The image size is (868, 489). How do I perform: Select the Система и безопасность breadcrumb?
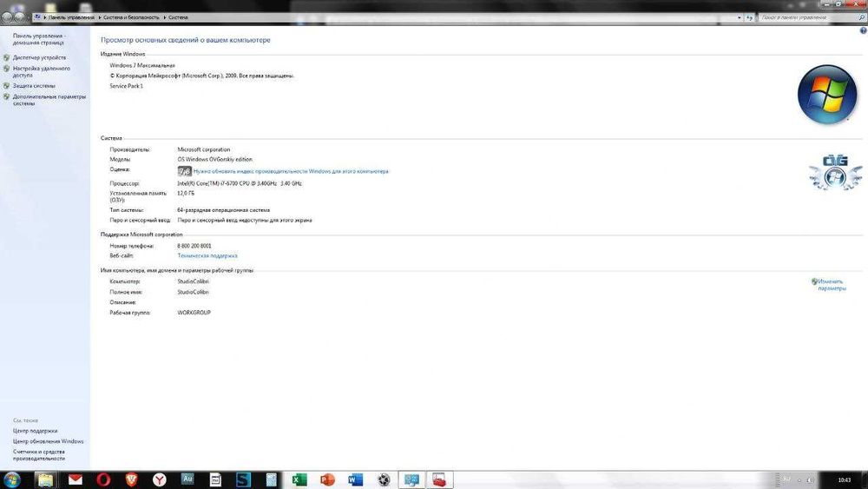(131, 17)
